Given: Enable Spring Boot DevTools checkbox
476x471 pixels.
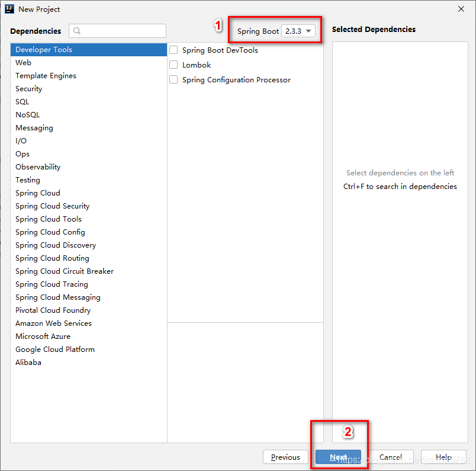Looking at the screenshot, I should tap(173, 50).
